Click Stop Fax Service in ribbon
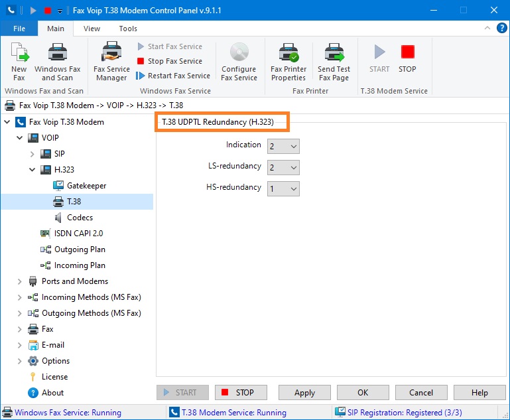The width and height of the screenshot is (510, 420). tap(170, 61)
